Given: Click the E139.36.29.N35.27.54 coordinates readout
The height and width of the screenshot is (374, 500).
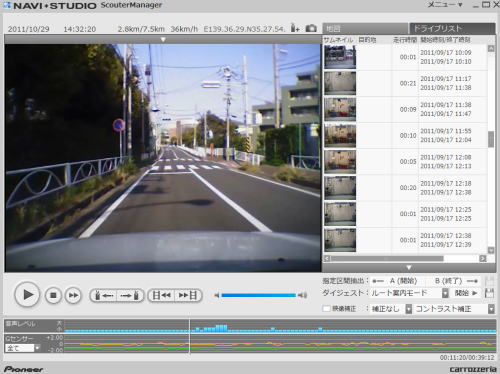Looking at the screenshot, I should click(244, 29).
